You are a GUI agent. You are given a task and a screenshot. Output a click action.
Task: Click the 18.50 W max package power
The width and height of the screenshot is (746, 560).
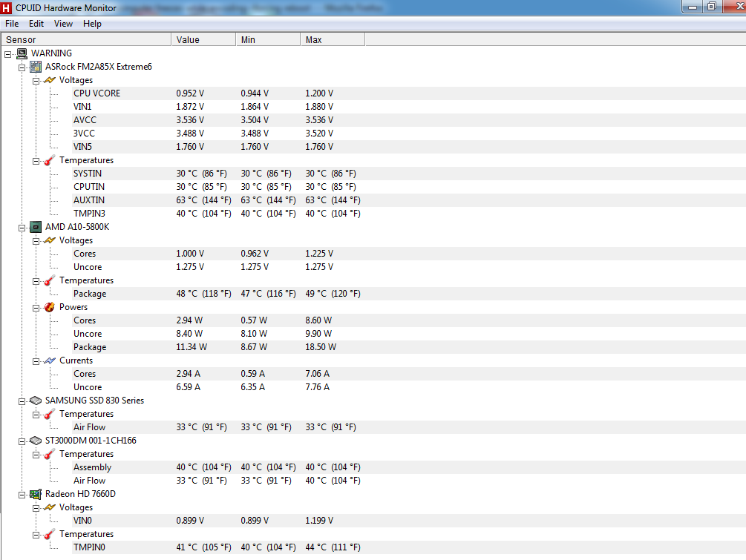pyautogui.click(x=321, y=347)
